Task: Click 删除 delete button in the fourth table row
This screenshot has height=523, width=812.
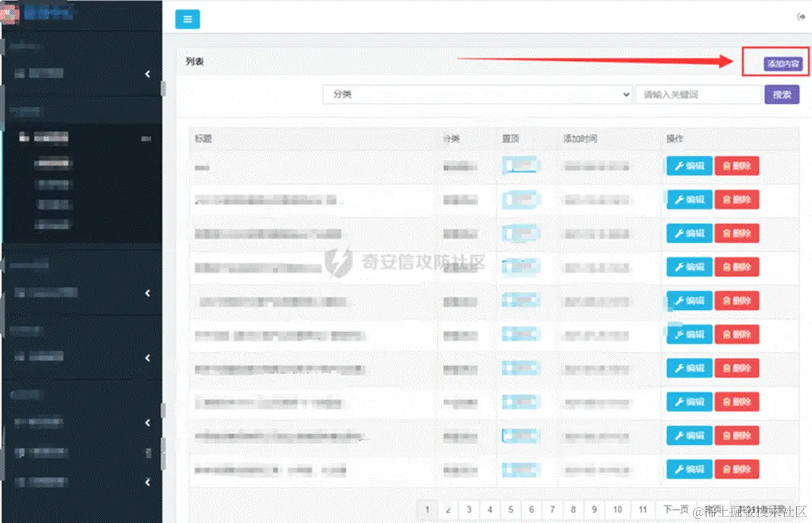Action: point(737,267)
